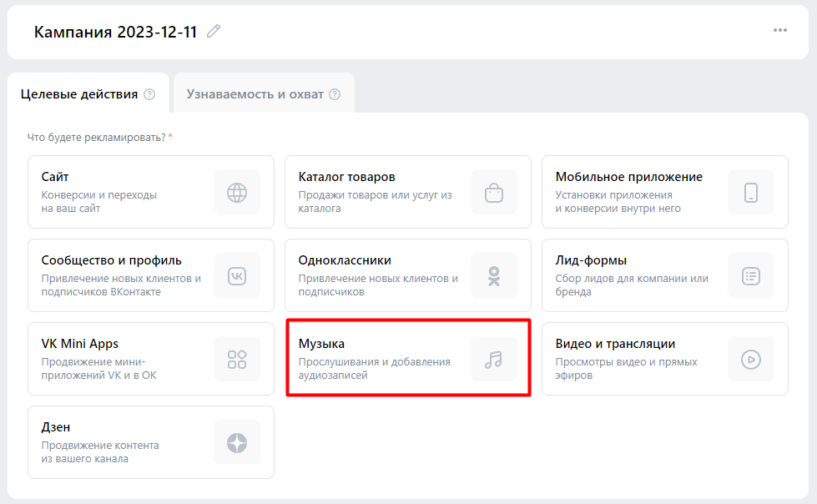Click the VK logo icon

point(237,276)
